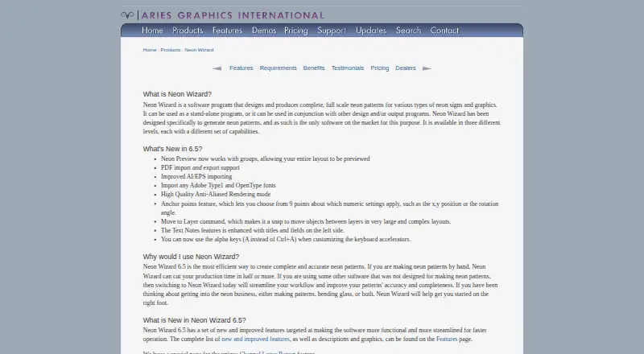Viewport: 644px width, 354px height.
Task: Open the Features sub-navigation link
Action: click(x=241, y=68)
